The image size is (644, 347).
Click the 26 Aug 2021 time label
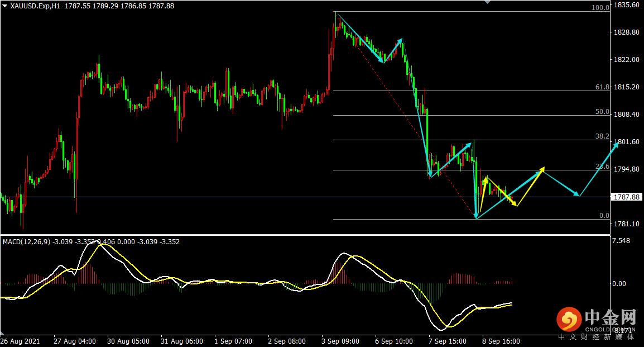tap(20, 341)
